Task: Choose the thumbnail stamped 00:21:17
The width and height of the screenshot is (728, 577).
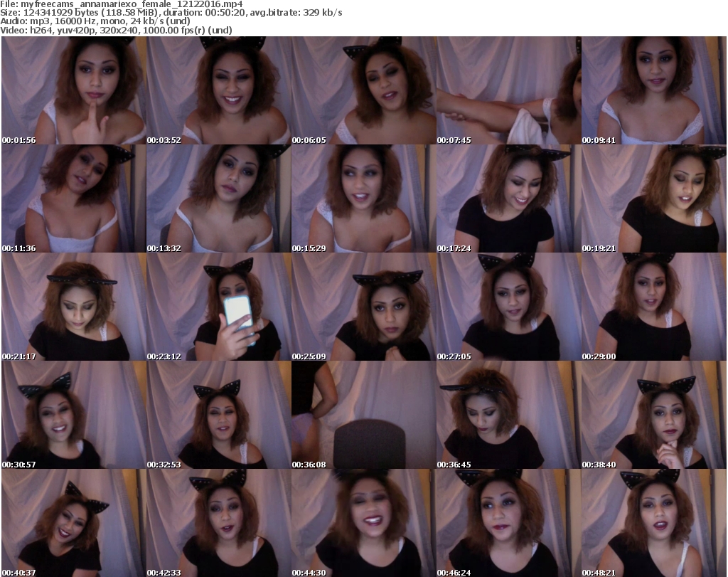Action: tap(74, 307)
